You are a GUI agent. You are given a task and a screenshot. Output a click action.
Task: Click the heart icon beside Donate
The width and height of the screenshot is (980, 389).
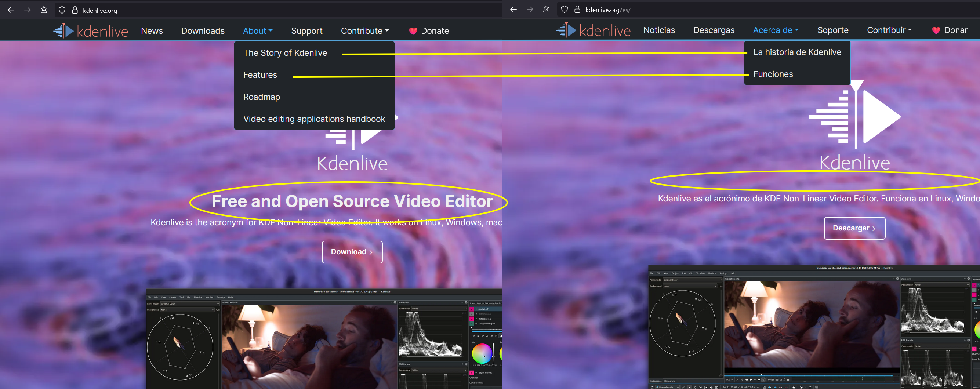413,31
